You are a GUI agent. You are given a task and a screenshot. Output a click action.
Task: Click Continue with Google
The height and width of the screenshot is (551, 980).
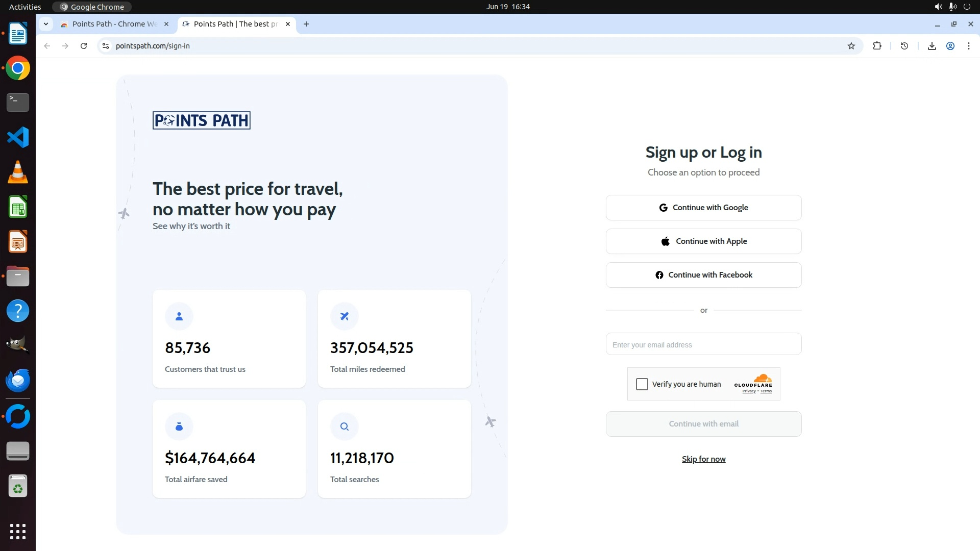tap(703, 208)
